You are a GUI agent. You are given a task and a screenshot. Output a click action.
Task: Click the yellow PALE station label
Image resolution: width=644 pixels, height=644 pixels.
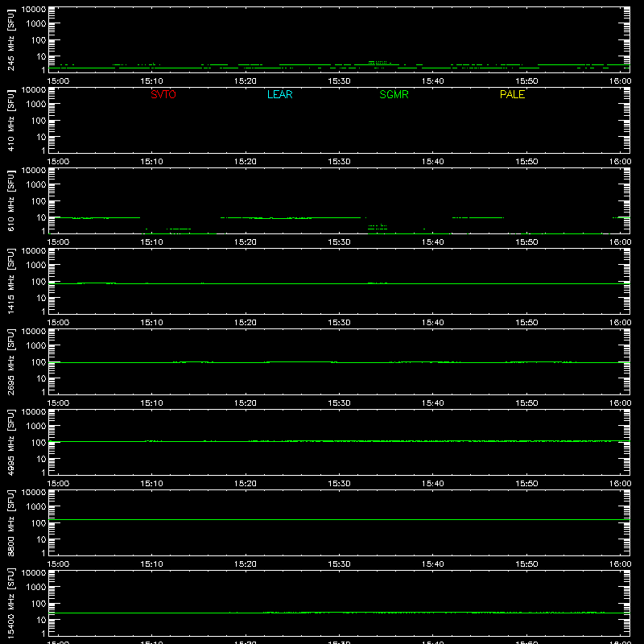pos(512,94)
